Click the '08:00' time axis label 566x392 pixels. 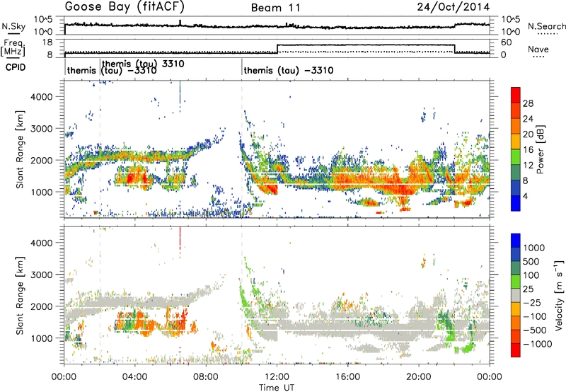pyautogui.click(x=206, y=377)
